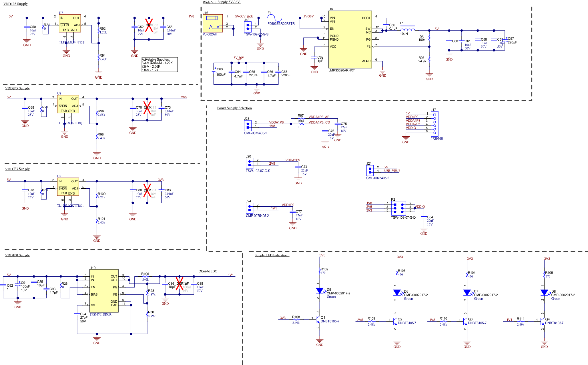The height and width of the screenshot is (365, 588).
Task: Click the TSW-103-07-G-D part label
Action: [403, 218]
